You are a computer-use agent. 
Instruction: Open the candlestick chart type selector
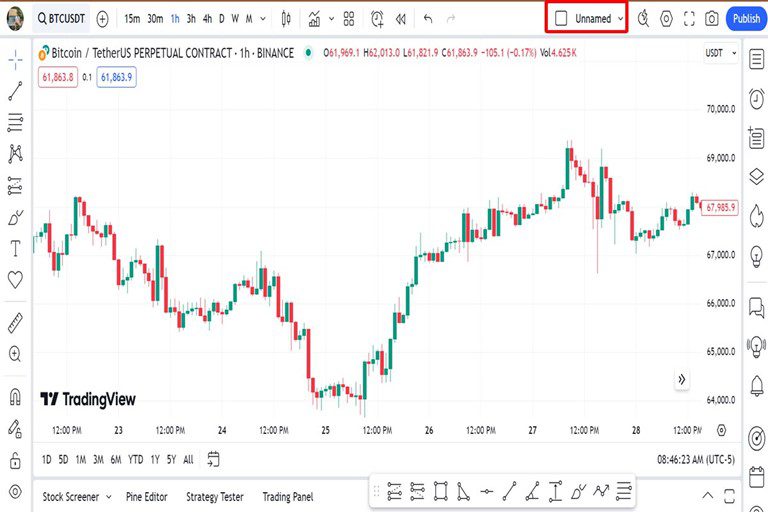286,19
